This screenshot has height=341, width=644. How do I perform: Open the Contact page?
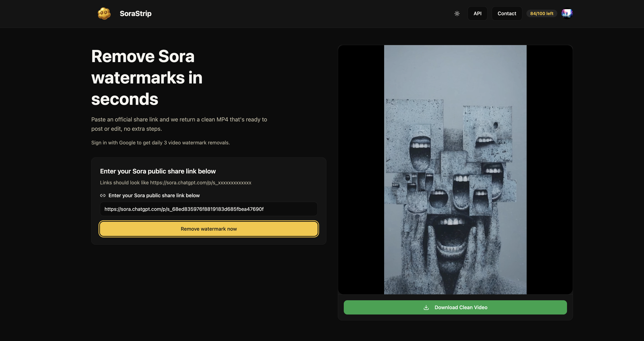(x=506, y=13)
